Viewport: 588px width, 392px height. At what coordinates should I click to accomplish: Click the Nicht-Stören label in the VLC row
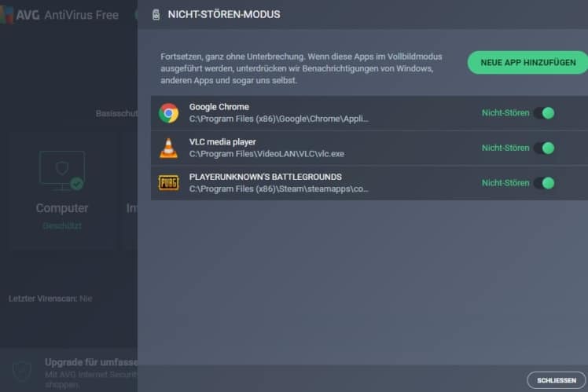505,148
